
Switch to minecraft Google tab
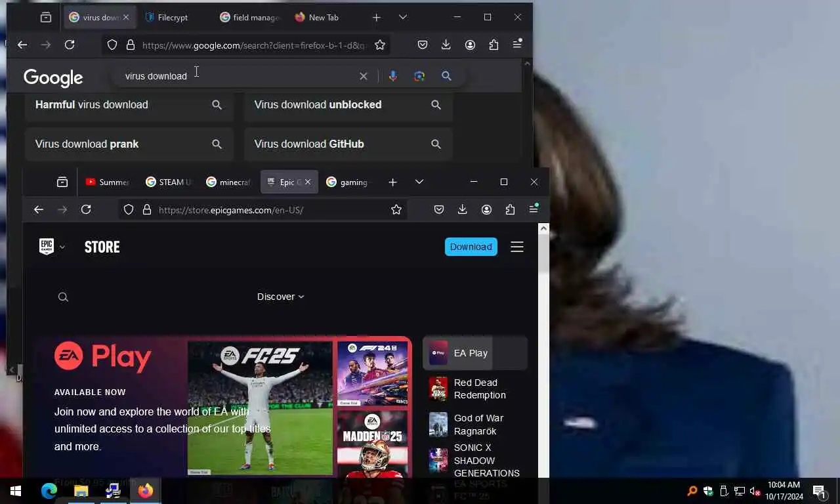228,182
